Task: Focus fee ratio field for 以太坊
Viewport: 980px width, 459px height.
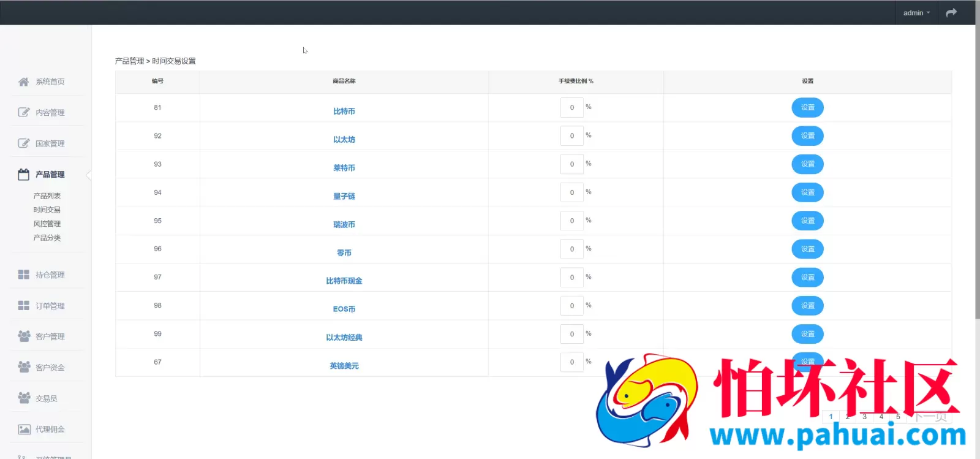Action: [x=572, y=135]
